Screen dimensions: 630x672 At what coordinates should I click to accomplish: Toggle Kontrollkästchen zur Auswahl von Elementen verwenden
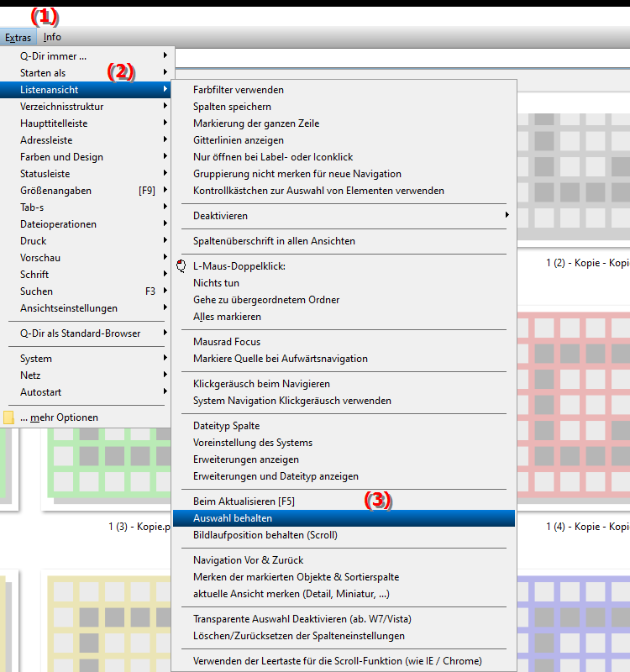click(x=344, y=191)
